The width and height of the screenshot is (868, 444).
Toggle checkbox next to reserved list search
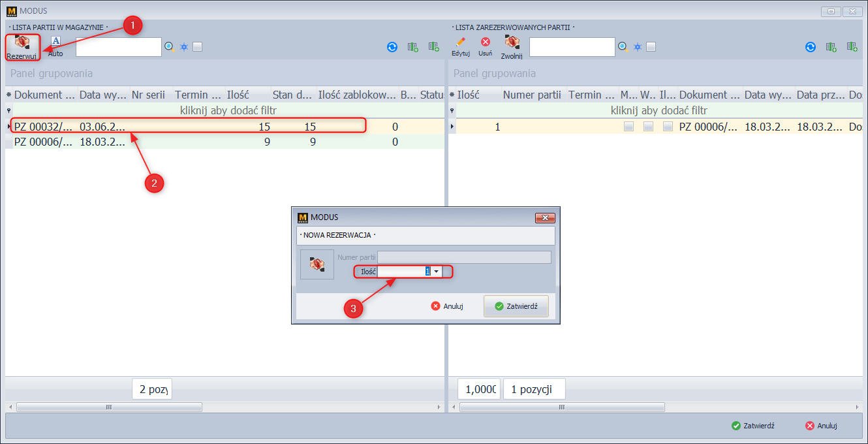[651, 47]
